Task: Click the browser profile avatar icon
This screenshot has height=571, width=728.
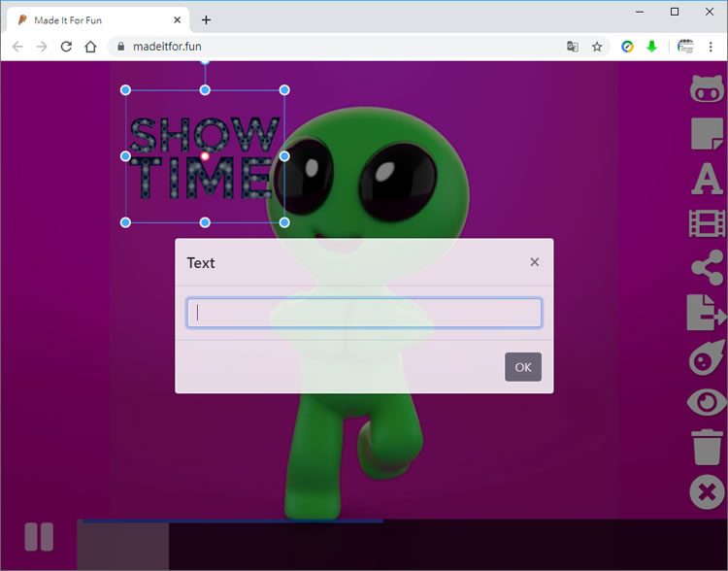Action: tap(685, 47)
